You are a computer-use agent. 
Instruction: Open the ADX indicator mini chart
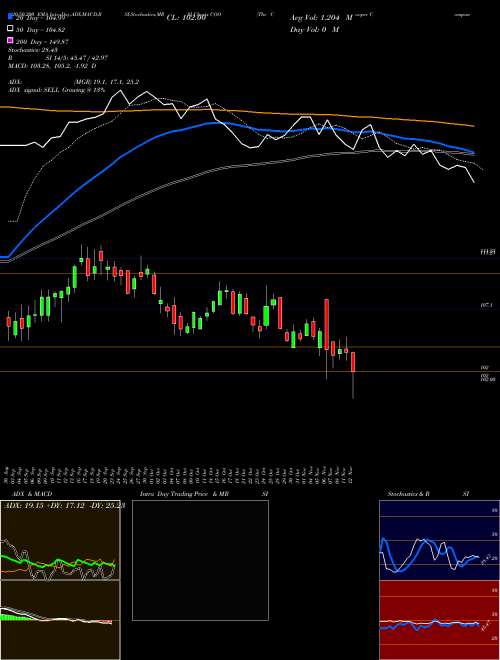click(60, 540)
